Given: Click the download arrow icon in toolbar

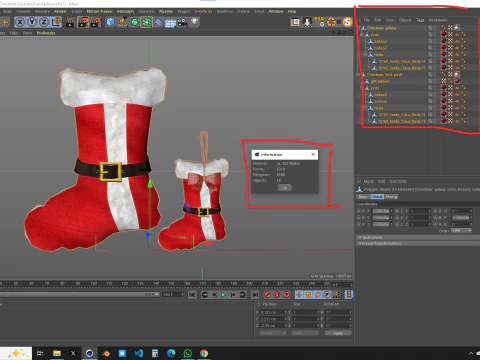Looking at the screenshot, I should (x=307, y=22).
